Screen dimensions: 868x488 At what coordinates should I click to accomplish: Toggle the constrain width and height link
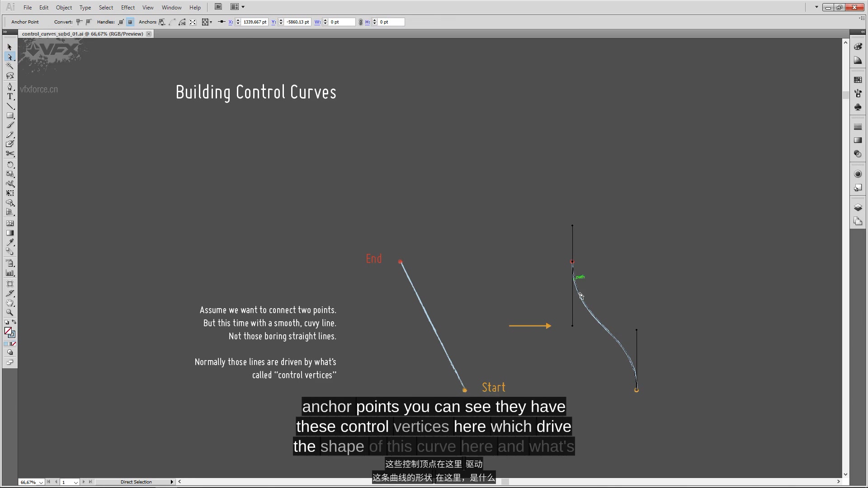tap(360, 22)
